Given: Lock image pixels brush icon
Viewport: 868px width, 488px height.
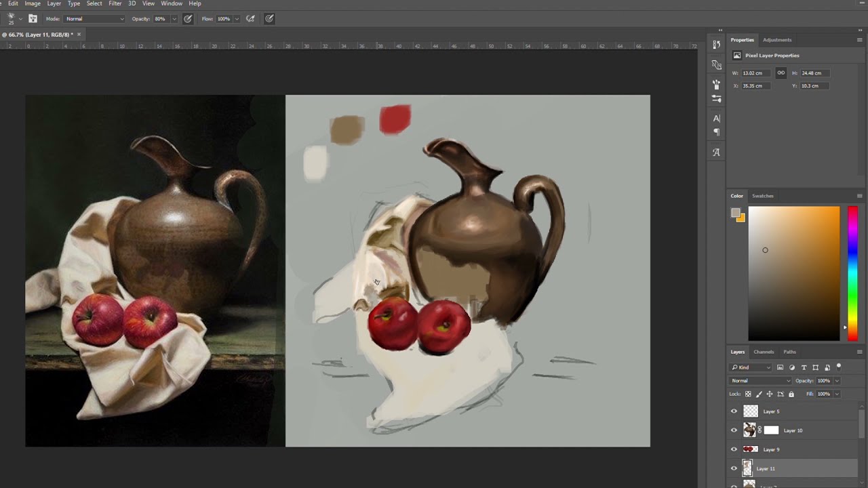Looking at the screenshot, I should (759, 394).
